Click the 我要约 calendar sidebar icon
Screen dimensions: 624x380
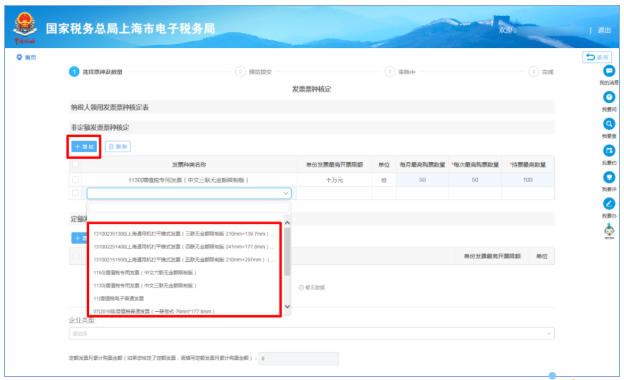coord(608,151)
